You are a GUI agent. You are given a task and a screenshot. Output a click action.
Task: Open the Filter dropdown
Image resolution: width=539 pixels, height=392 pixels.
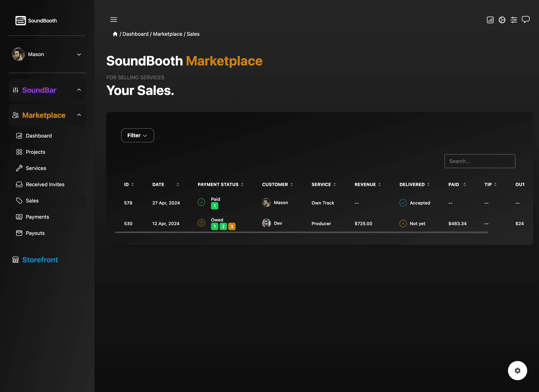[x=137, y=135]
